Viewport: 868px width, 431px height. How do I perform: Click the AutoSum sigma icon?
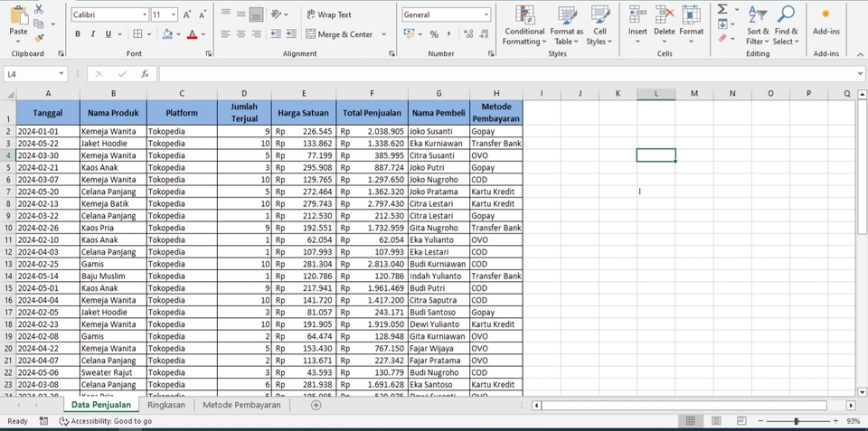tap(722, 9)
